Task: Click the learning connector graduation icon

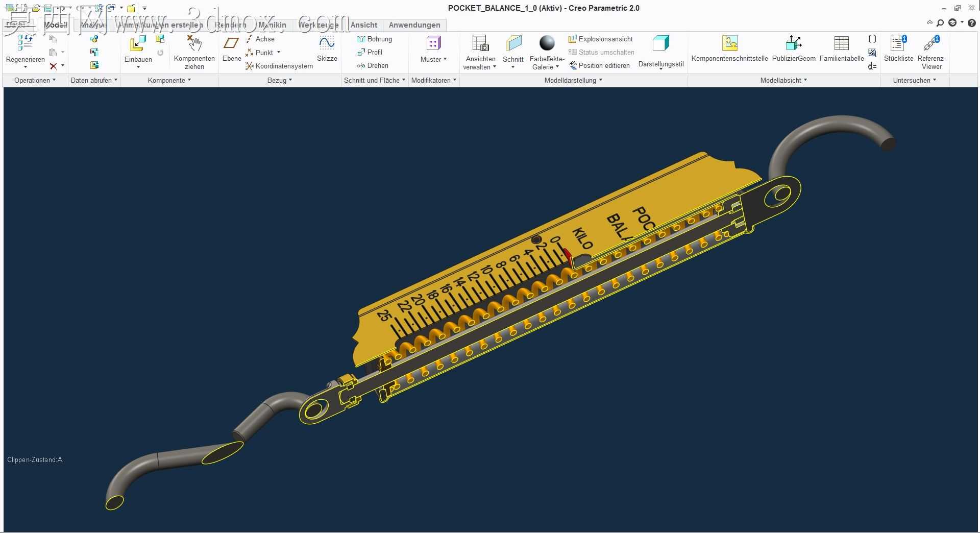Action: tap(952, 23)
